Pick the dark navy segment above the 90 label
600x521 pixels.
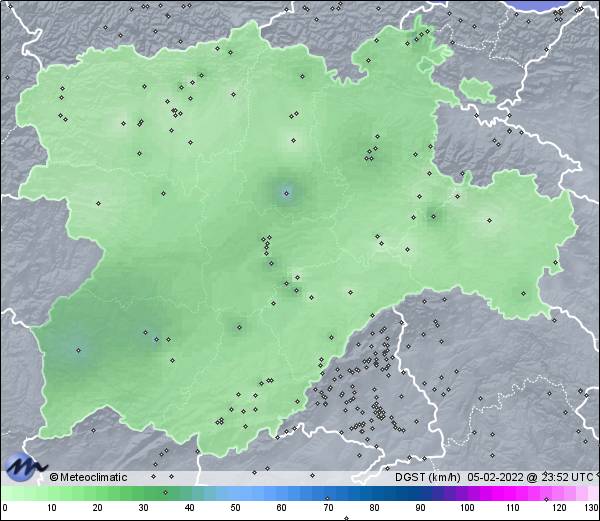pos(420,493)
